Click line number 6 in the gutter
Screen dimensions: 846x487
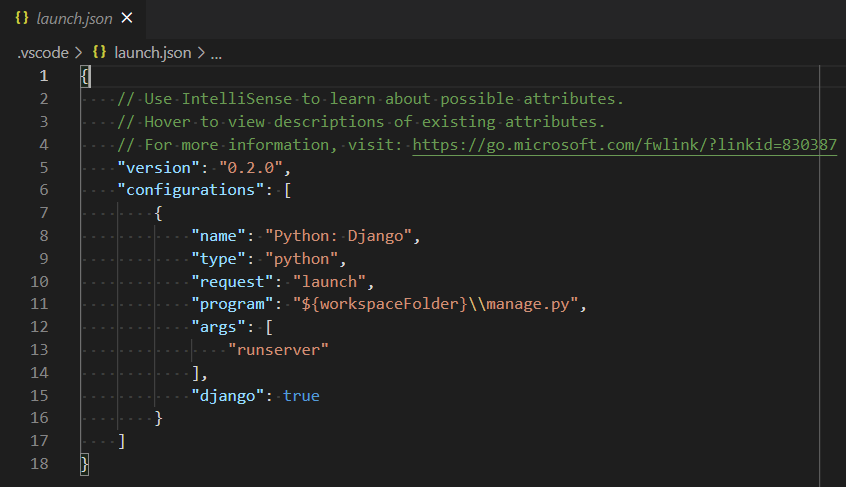tap(44, 190)
